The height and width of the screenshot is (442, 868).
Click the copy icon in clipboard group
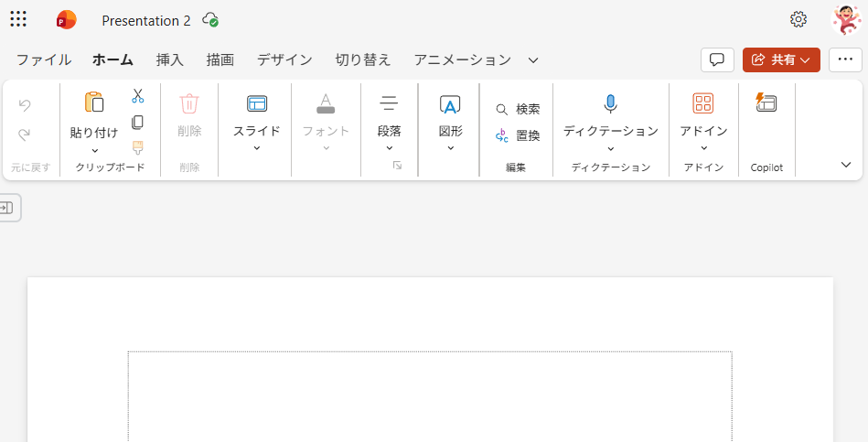(138, 122)
